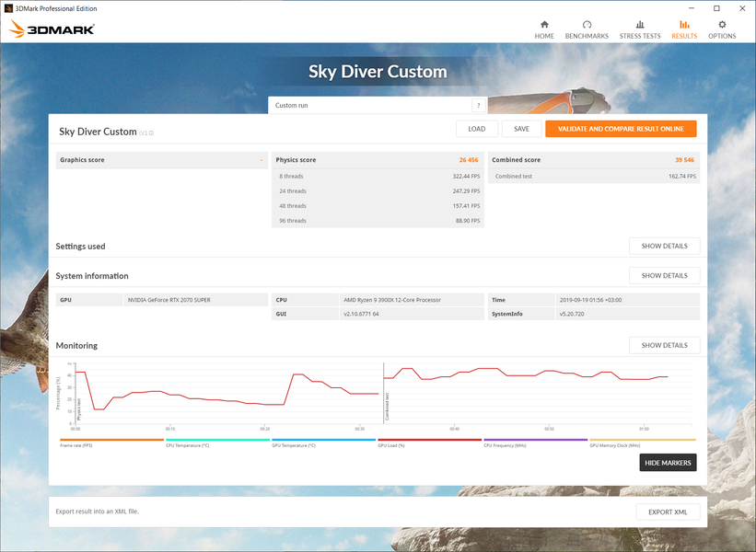Toggle the GPU Temperature legend
756x552 pixels.
click(x=323, y=443)
